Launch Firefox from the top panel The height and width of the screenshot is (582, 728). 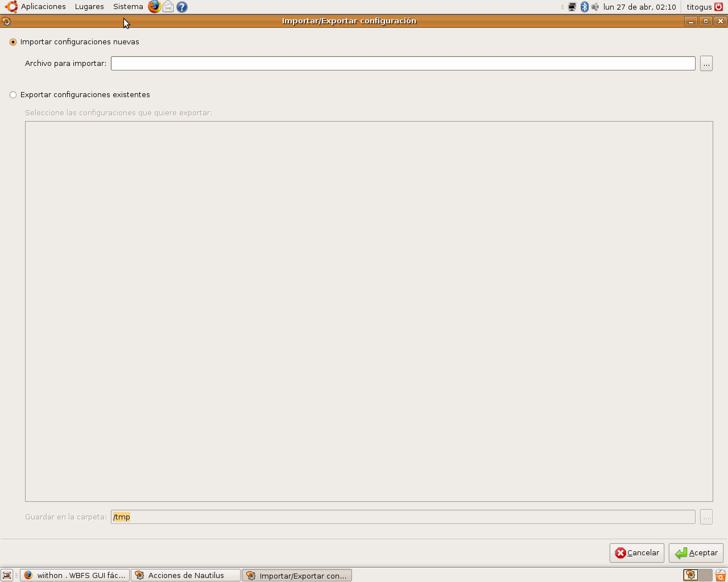(154, 7)
